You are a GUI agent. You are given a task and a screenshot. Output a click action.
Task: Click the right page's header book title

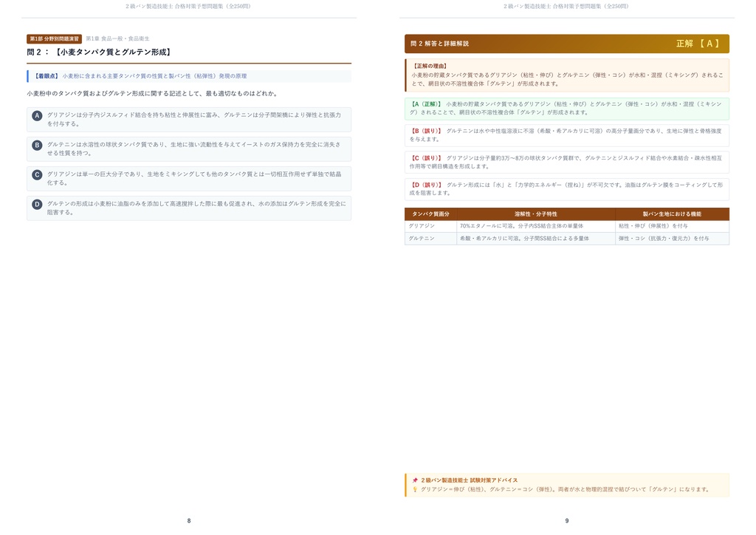(566, 6)
